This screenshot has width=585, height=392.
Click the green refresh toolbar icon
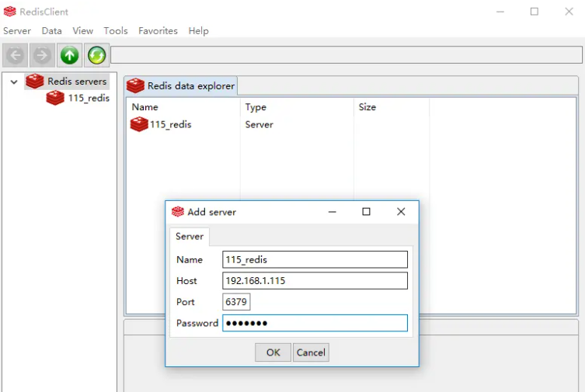coord(96,56)
